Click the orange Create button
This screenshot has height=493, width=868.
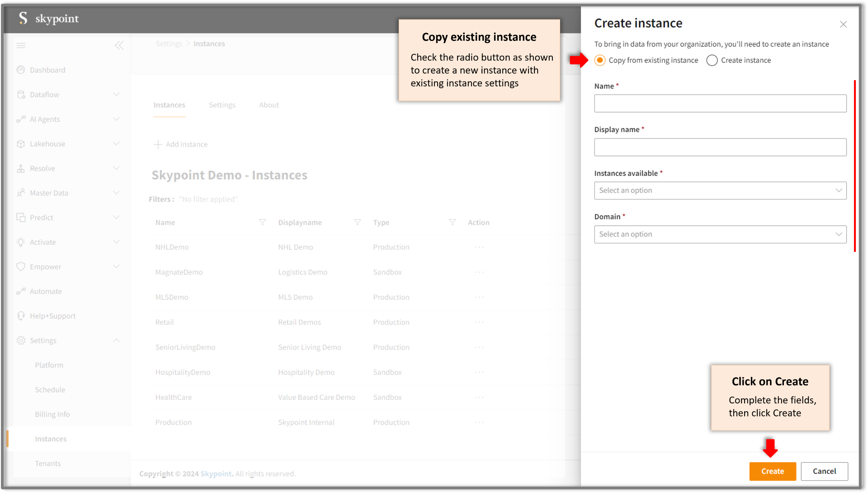[x=772, y=471]
